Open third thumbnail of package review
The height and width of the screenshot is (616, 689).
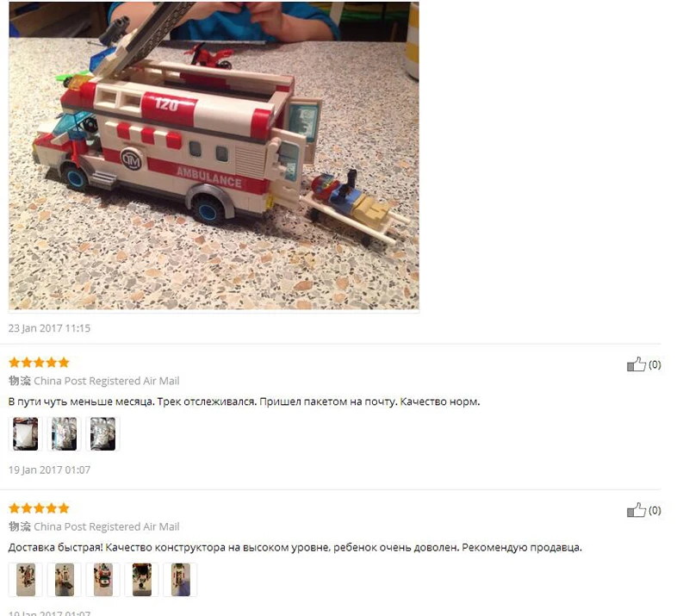pyautogui.click(x=102, y=434)
